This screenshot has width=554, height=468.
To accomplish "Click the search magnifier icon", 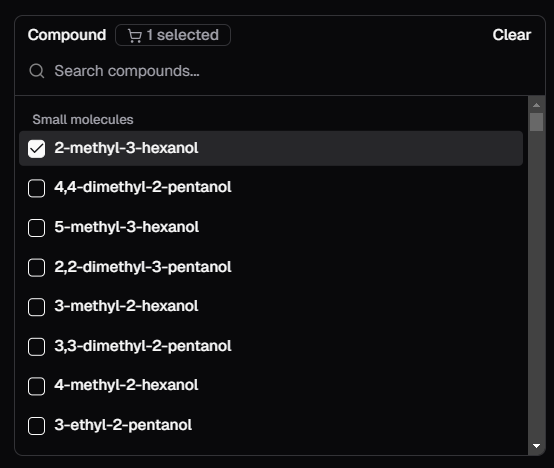I will tap(37, 71).
